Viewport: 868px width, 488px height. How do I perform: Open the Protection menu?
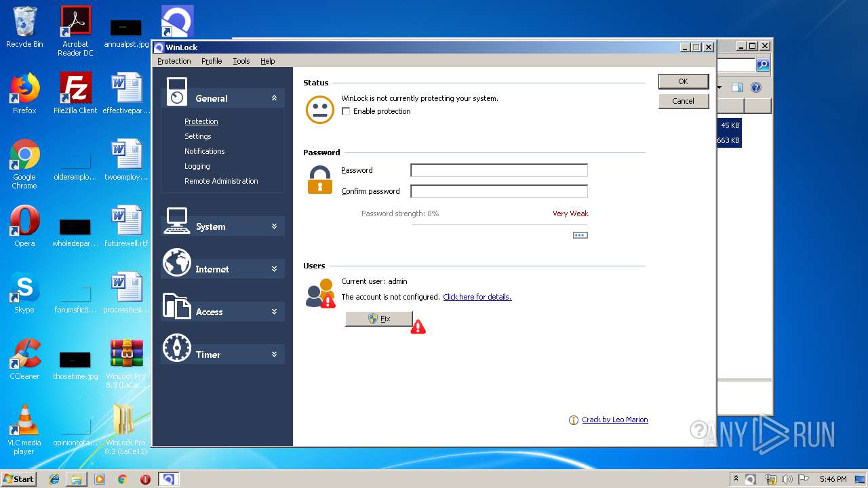pyautogui.click(x=174, y=61)
